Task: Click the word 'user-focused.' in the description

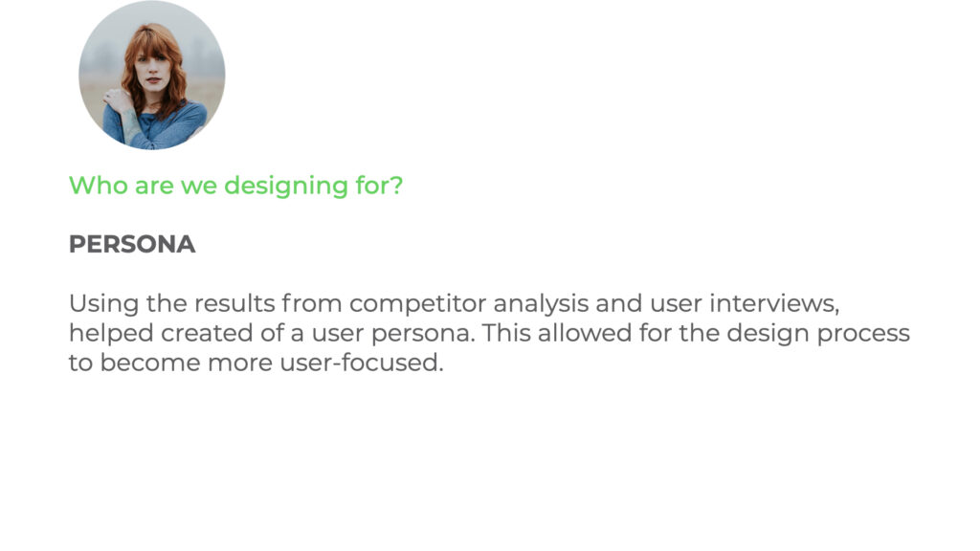Action: pos(362,363)
